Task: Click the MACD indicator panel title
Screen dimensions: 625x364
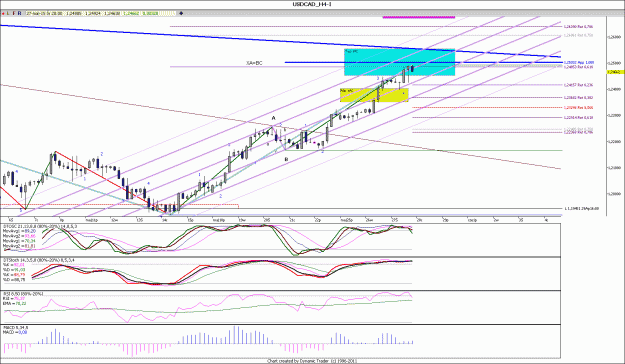Action: 16,328
